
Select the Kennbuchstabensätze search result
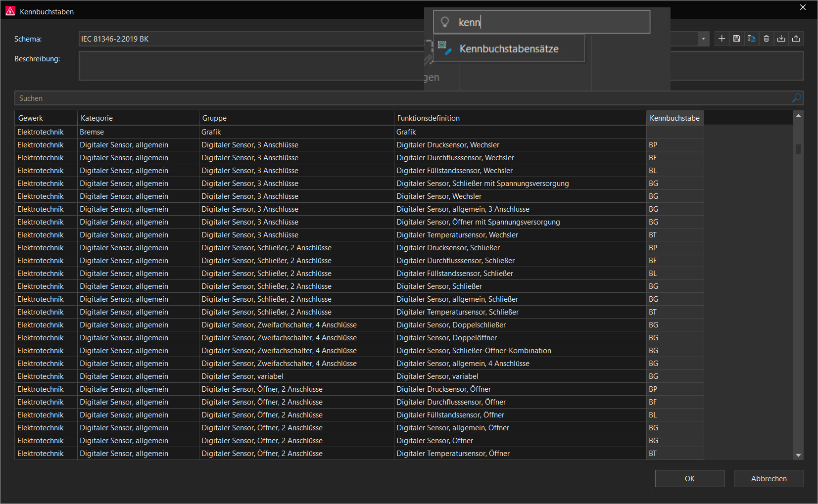tap(509, 48)
